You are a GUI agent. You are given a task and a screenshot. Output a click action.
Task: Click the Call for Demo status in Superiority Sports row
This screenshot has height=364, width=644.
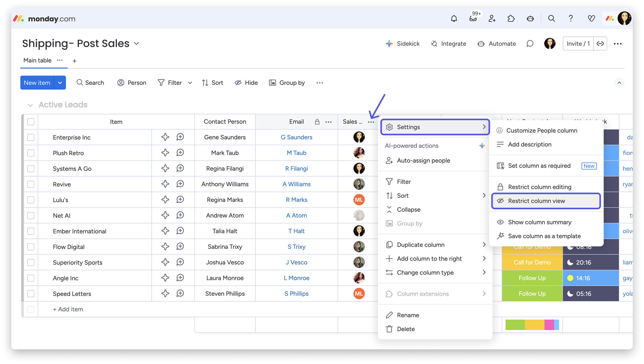532,262
